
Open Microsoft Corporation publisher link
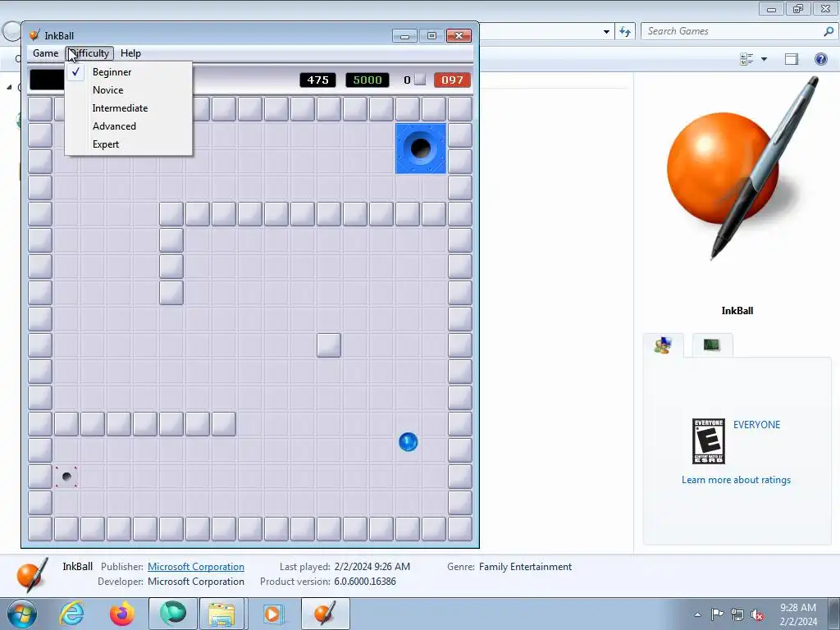[x=196, y=567]
